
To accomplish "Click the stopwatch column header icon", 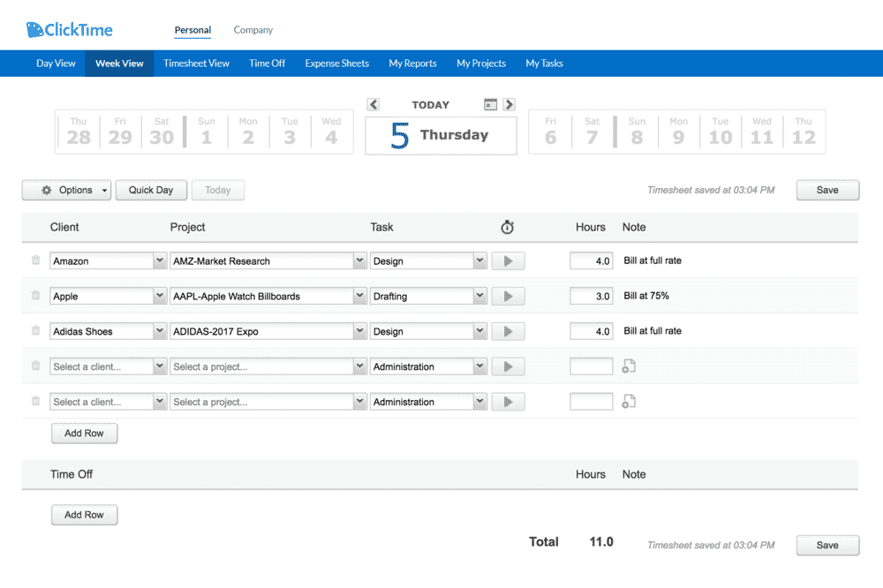I will [507, 227].
